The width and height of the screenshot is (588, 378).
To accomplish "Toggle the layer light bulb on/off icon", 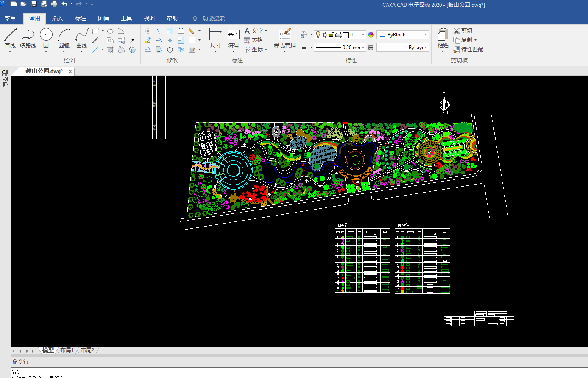I will point(318,35).
